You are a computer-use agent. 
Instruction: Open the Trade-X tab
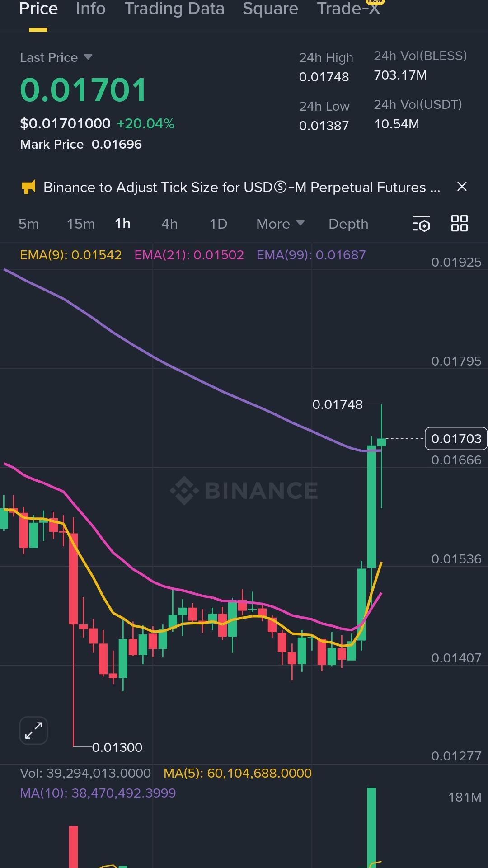[x=348, y=9]
